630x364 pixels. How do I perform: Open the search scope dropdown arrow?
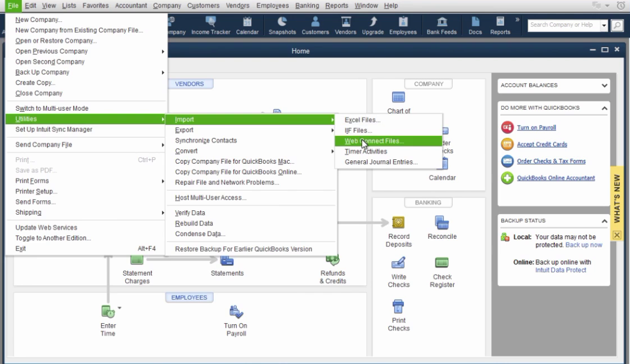[x=604, y=25]
